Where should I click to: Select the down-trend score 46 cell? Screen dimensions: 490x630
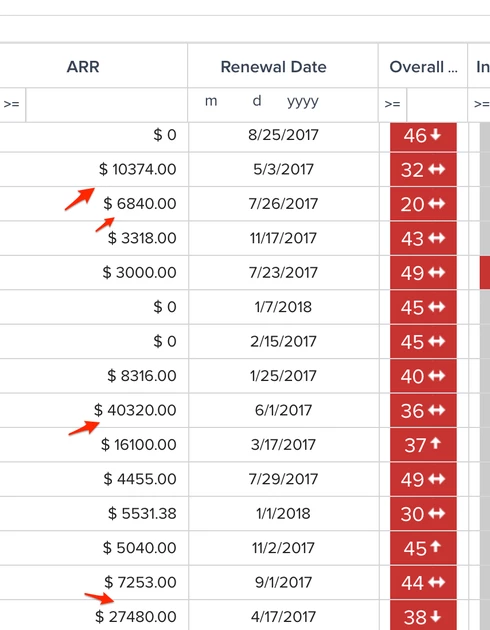click(x=423, y=137)
